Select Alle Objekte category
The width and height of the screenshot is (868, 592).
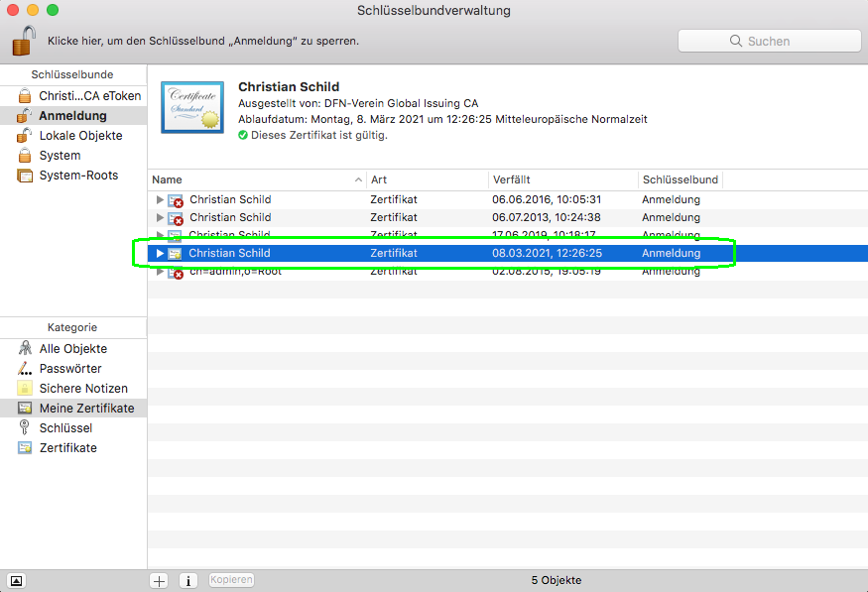coord(72,349)
